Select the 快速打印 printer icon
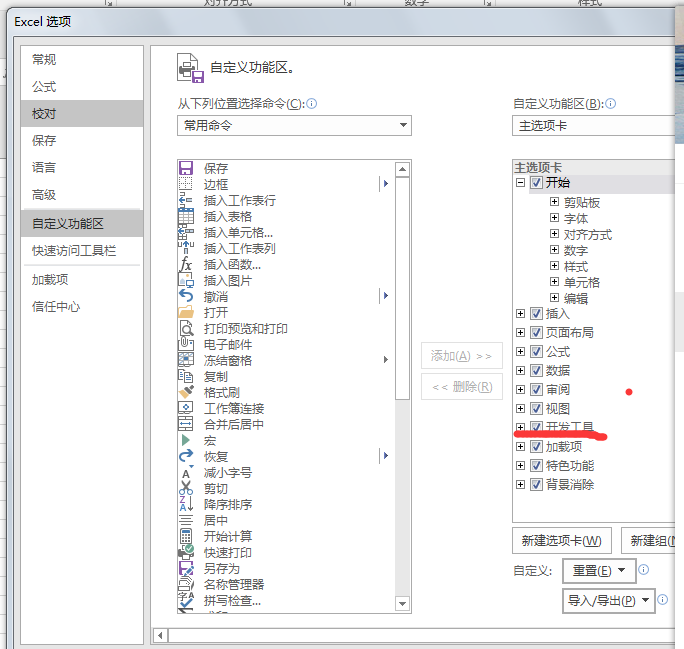This screenshot has height=649, width=684. (x=186, y=553)
